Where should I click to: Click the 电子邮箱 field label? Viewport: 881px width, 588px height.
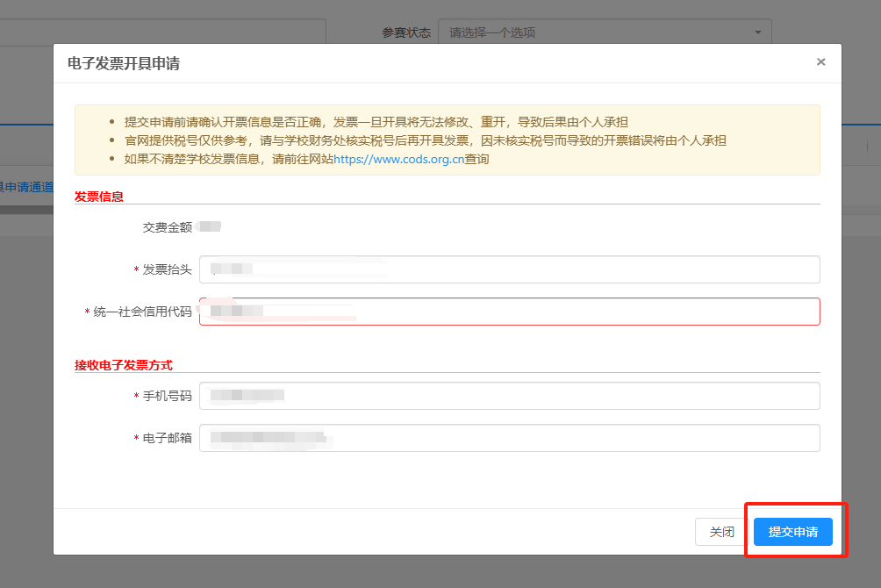pyautogui.click(x=167, y=438)
